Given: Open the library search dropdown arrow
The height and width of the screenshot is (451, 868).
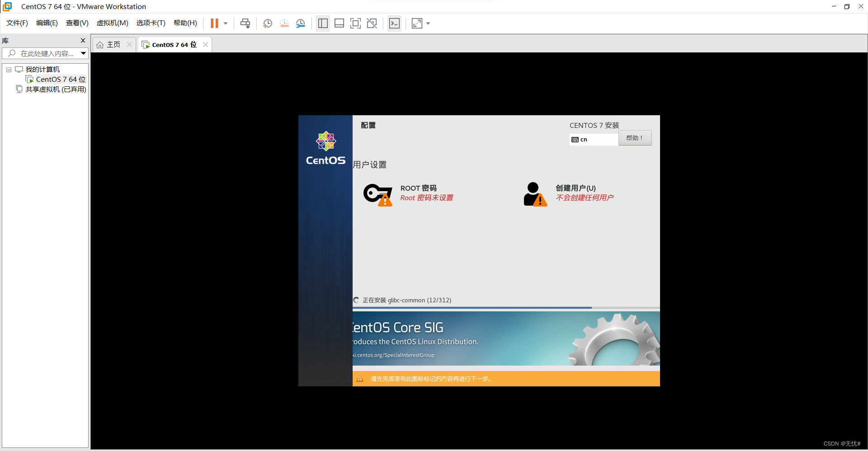Looking at the screenshot, I should click(83, 53).
